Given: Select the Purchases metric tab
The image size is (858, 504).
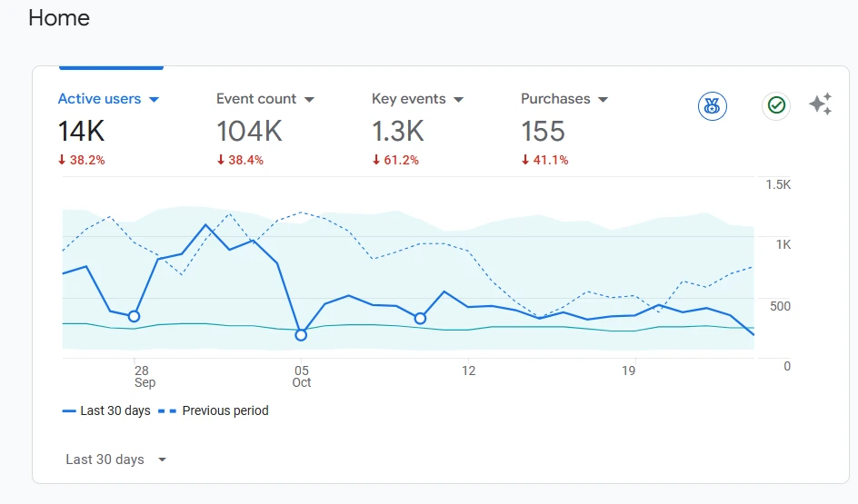Looking at the screenshot, I should (x=555, y=99).
